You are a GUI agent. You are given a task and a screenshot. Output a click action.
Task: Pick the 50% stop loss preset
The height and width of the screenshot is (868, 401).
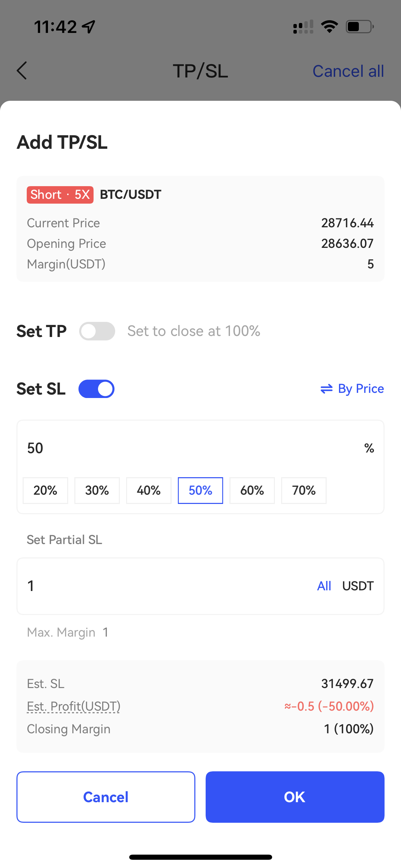pos(200,490)
